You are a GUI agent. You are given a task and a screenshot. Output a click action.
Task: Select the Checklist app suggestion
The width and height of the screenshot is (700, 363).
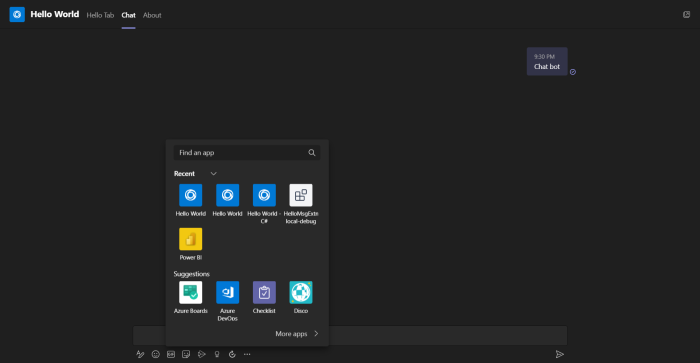coord(264,297)
